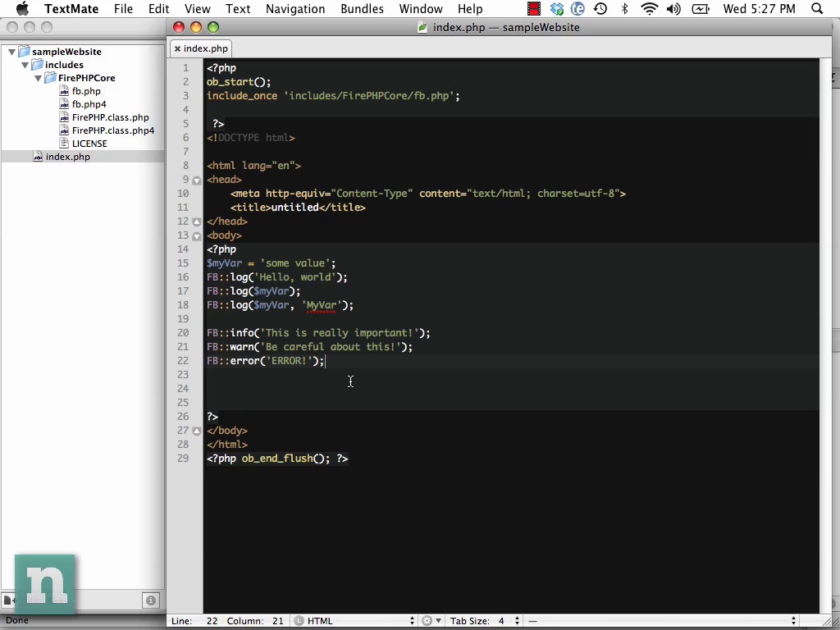
Task: Select index.php in the project drawer
Action: pos(67,157)
